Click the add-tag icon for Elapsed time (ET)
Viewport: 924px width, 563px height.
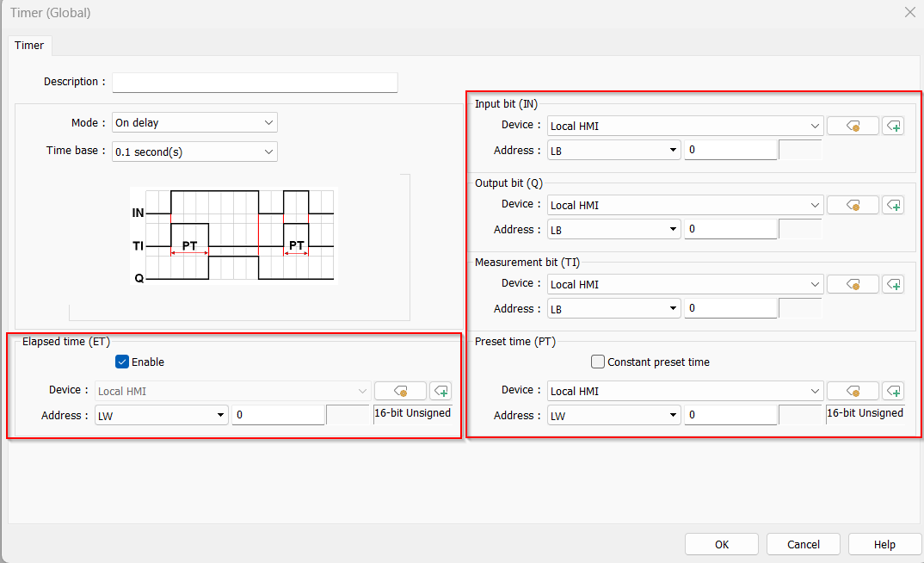(440, 391)
